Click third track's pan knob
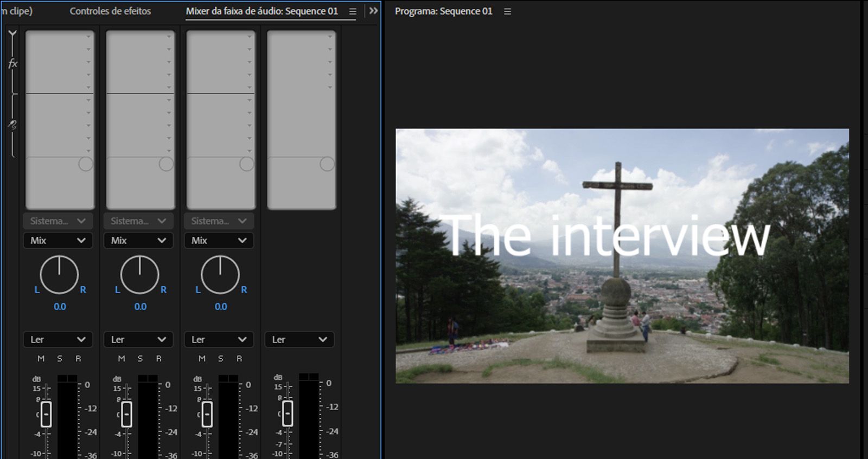Image resolution: width=868 pixels, height=459 pixels. tap(220, 275)
